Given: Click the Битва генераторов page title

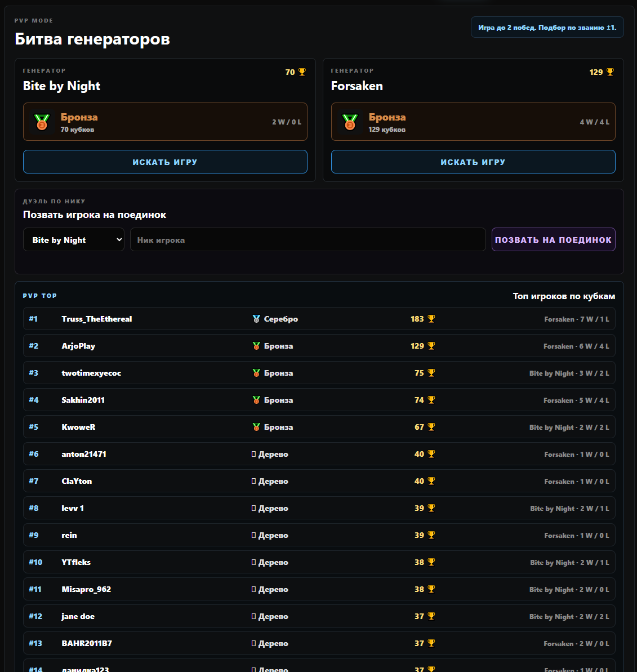Looking at the screenshot, I should click(92, 39).
